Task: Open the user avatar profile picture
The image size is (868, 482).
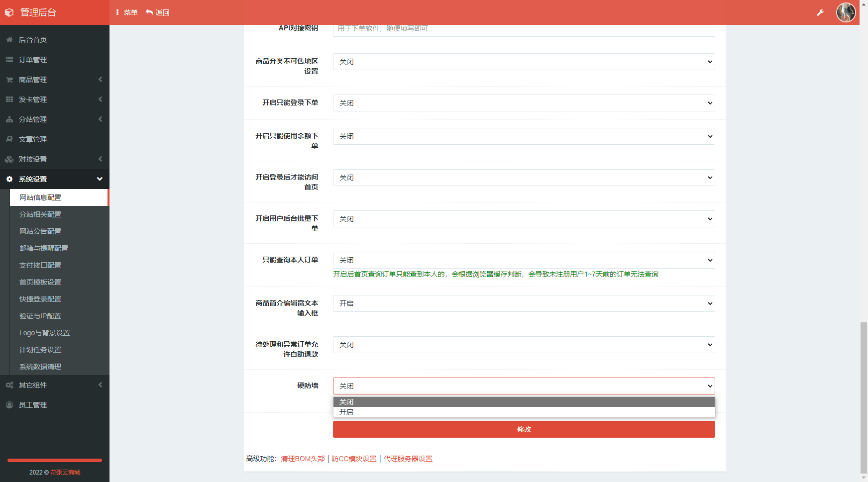Action: (x=846, y=12)
